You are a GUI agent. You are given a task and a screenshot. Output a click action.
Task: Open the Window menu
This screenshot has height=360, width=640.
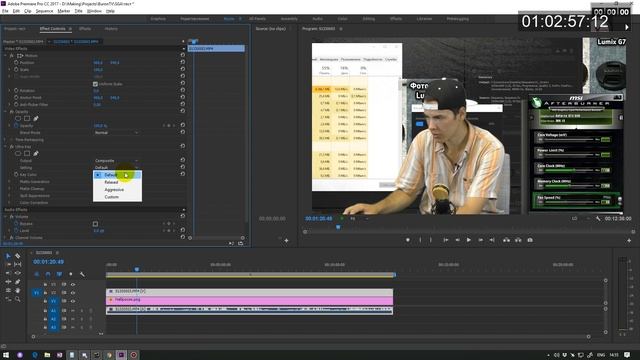click(x=94, y=11)
